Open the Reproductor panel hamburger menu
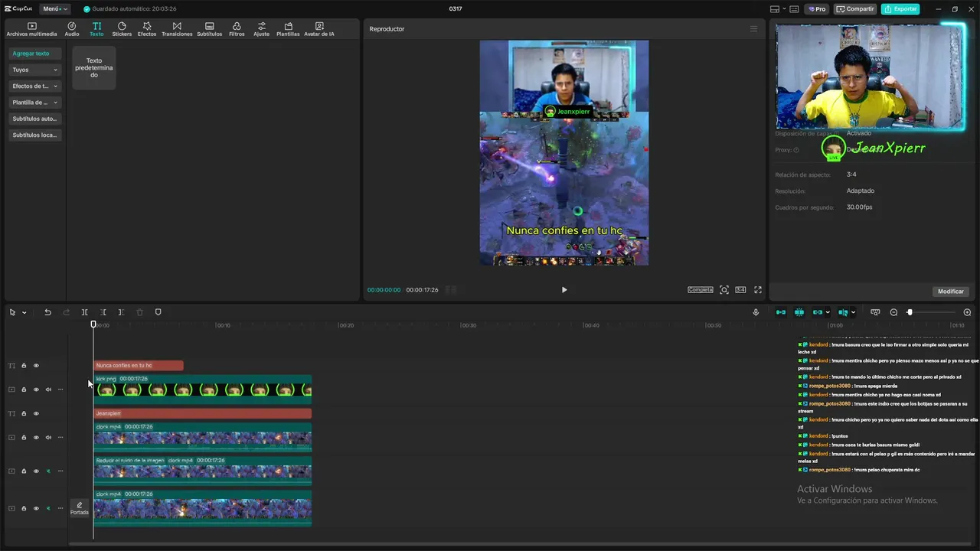The height and width of the screenshot is (551, 980). point(753,29)
